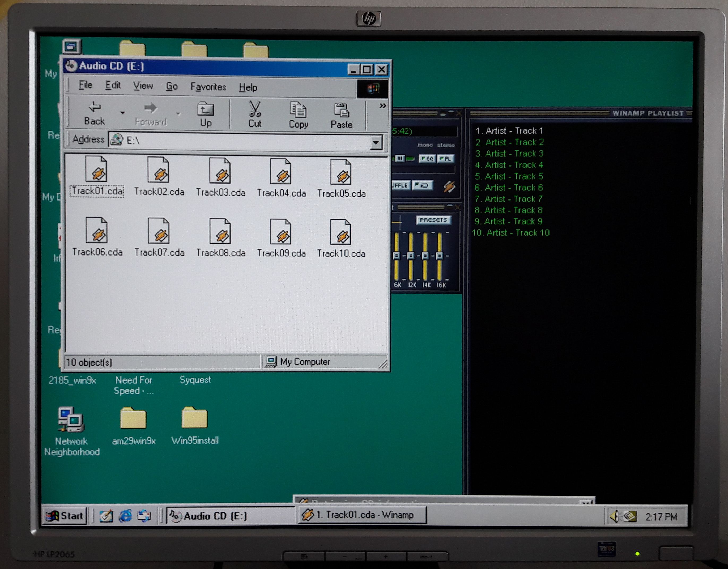This screenshot has width=728, height=569.
Task: Select '3. Artist - Track 3' in playlist
Action: click(509, 153)
